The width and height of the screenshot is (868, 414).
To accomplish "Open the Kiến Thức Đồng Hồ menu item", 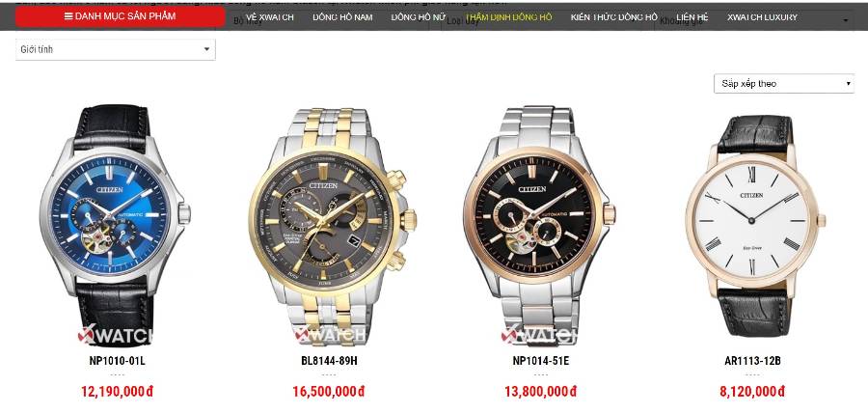I will tap(614, 17).
